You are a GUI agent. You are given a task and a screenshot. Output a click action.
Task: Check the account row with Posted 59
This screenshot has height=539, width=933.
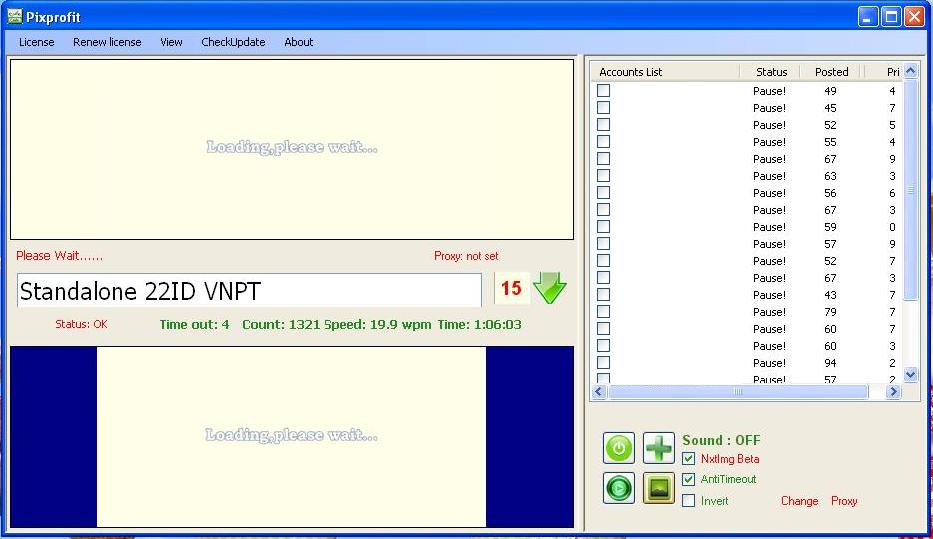pyautogui.click(x=603, y=227)
